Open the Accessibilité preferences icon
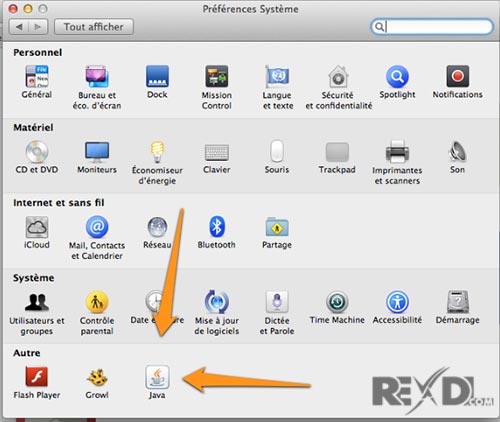This screenshot has width=500, height=422. 397,302
